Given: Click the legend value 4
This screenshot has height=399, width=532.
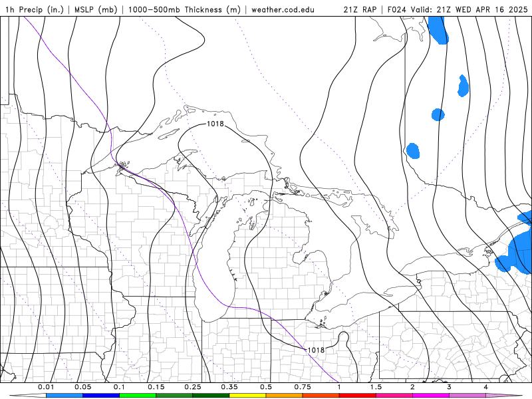Looking at the screenshot, I should pos(485,387).
